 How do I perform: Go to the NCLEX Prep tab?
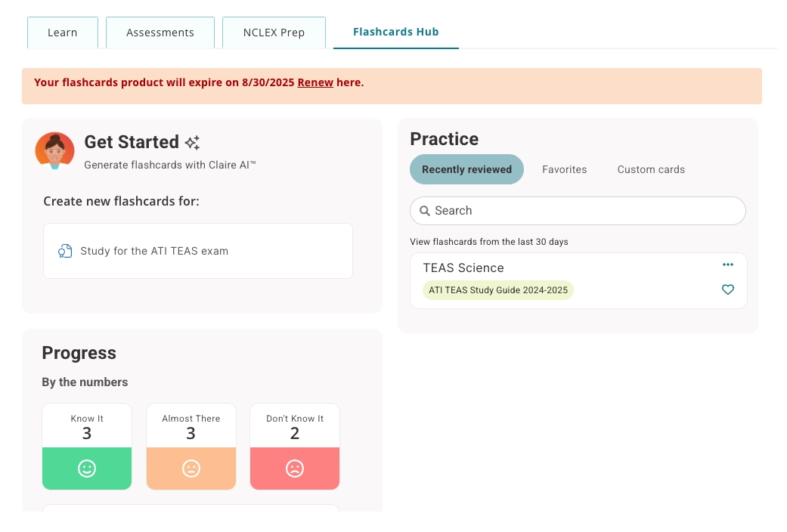click(x=274, y=32)
